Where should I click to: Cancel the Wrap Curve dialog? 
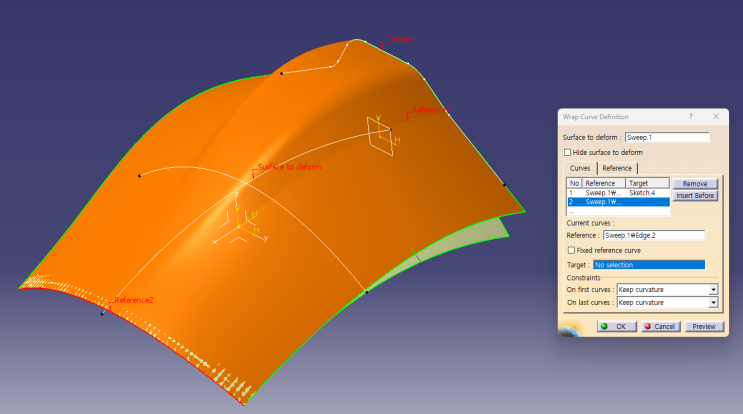coord(661,326)
